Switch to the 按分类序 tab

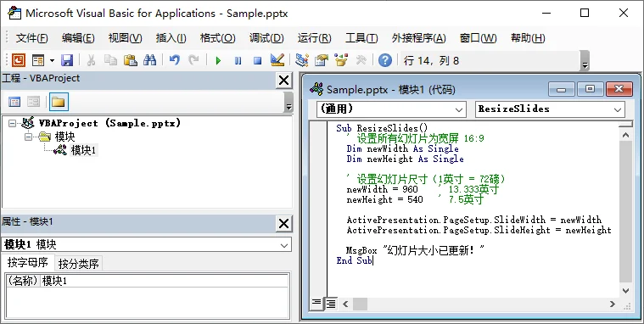point(78,264)
